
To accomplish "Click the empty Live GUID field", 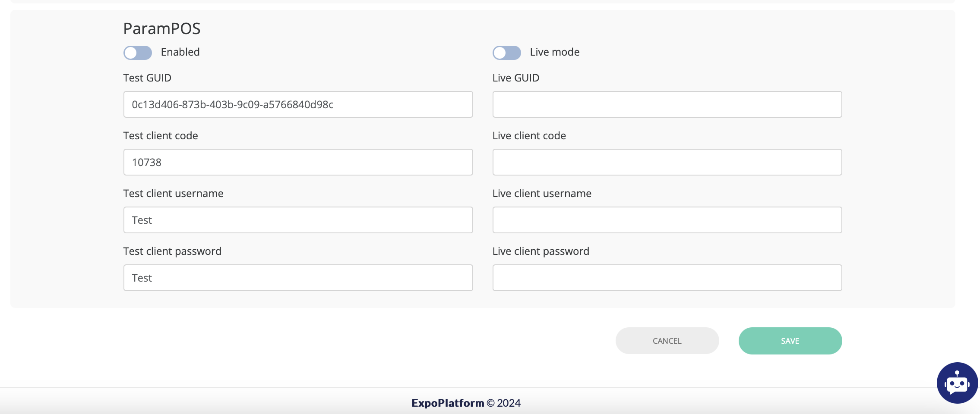I will [x=667, y=104].
